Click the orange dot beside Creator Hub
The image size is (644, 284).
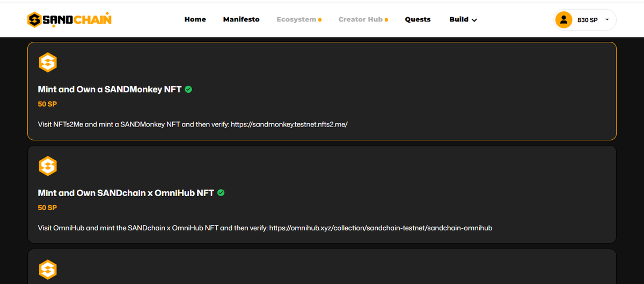coord(386,20)
